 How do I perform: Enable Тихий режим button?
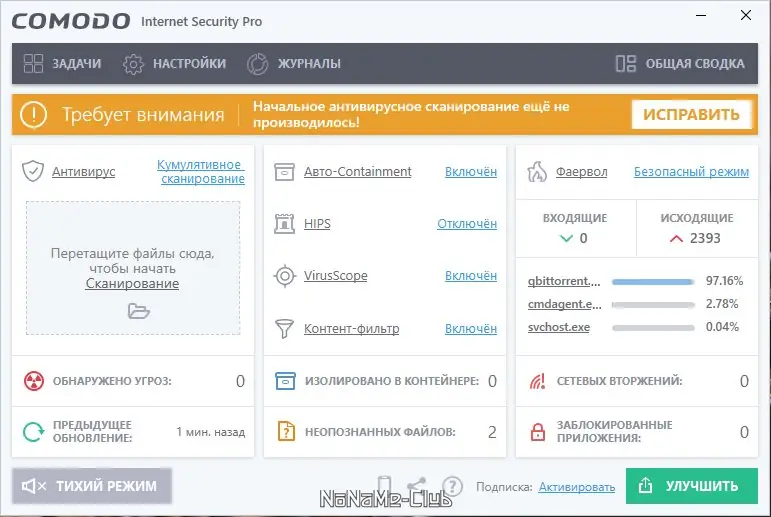point(91,486)
